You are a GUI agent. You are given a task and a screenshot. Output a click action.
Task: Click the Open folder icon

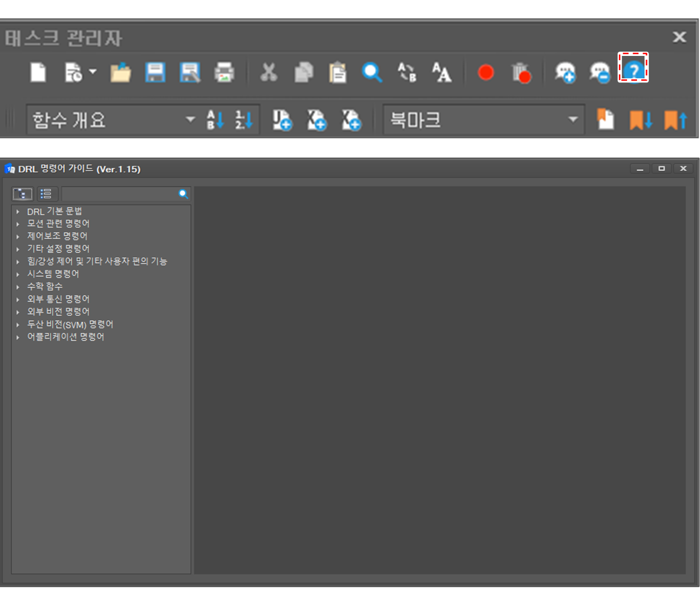pyautogui.click(x=120, y=73)
